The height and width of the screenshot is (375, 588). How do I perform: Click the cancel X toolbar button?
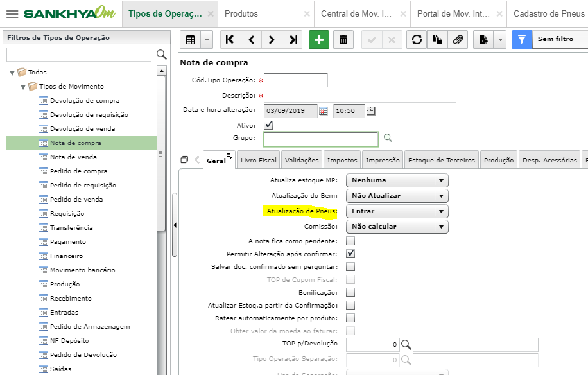point(392,39)
